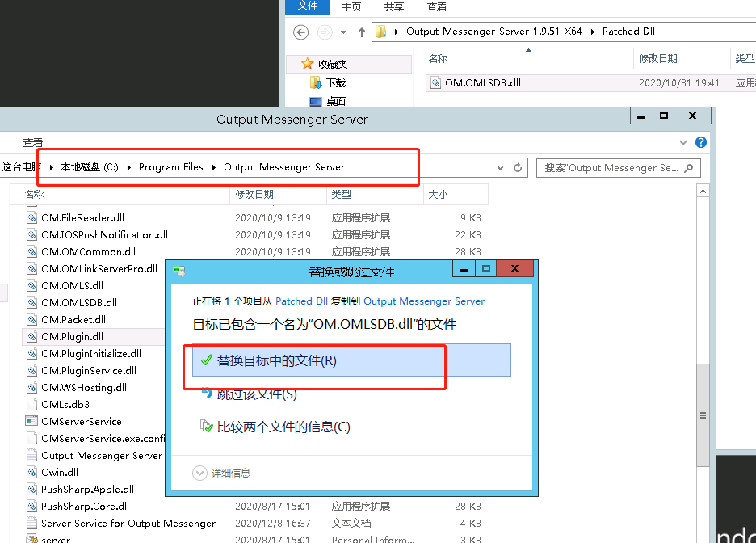Image resolution: width=756 pixels, height=543 pixels.
Task: Click the 收藏夹 star icon
Action: (x=307, y=64)
